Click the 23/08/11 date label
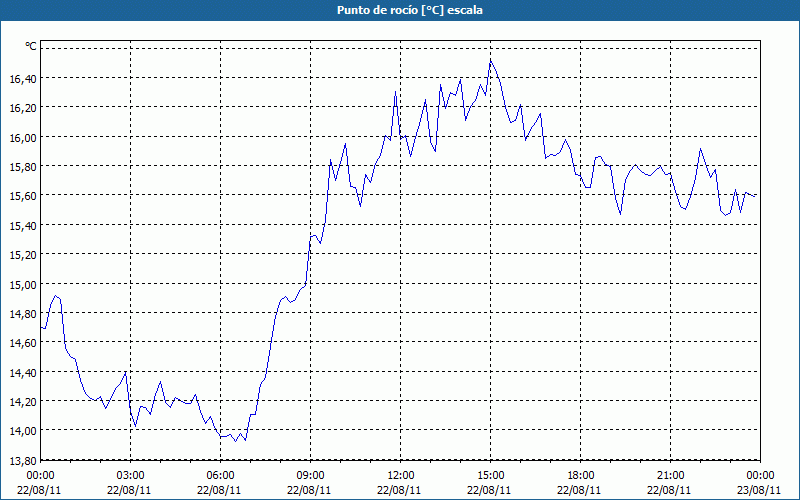This screenshot has width=800, height=500. [x=759, y=490]
